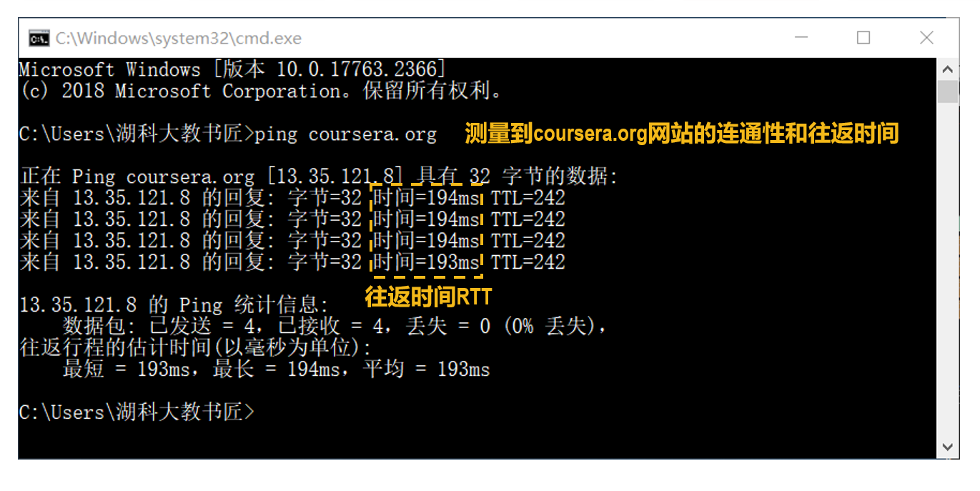Minimize the cmd.exe window
The image size is (980, 491).
pos(801,38)
